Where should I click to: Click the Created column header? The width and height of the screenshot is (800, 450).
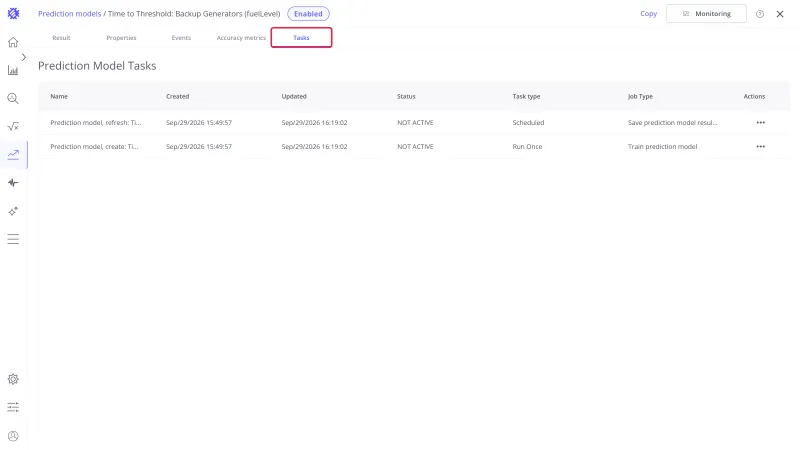pyautogui.click(x=178, y=96)
